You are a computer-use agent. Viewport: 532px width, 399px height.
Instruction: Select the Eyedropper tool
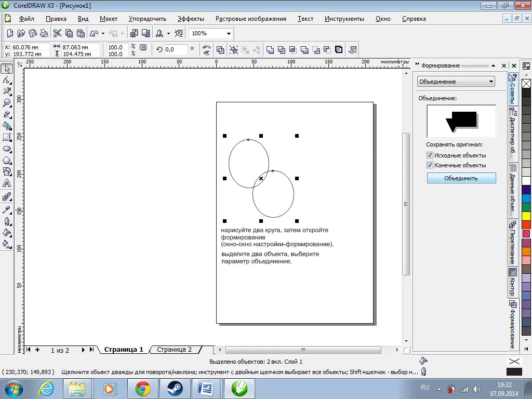tap(7, 210)
